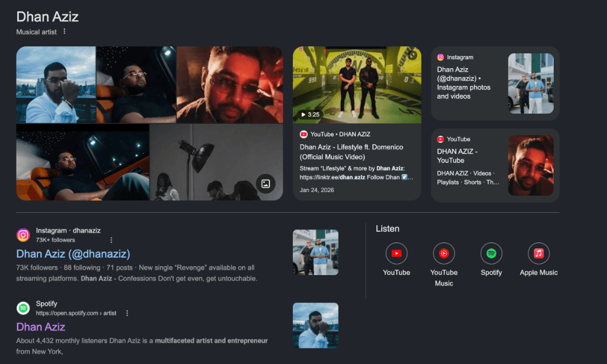Open Apple Music from the Listen section
The image size is (607, 364).
[538, 253]
